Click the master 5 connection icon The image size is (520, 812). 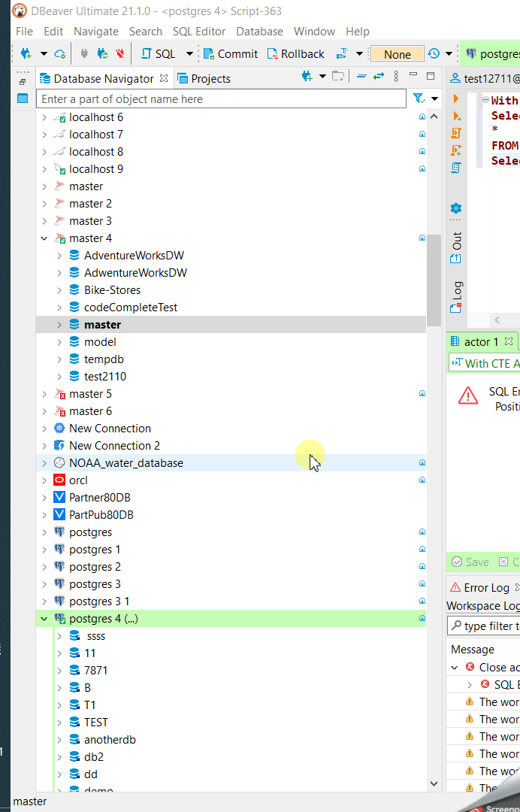tap(60, 394)
